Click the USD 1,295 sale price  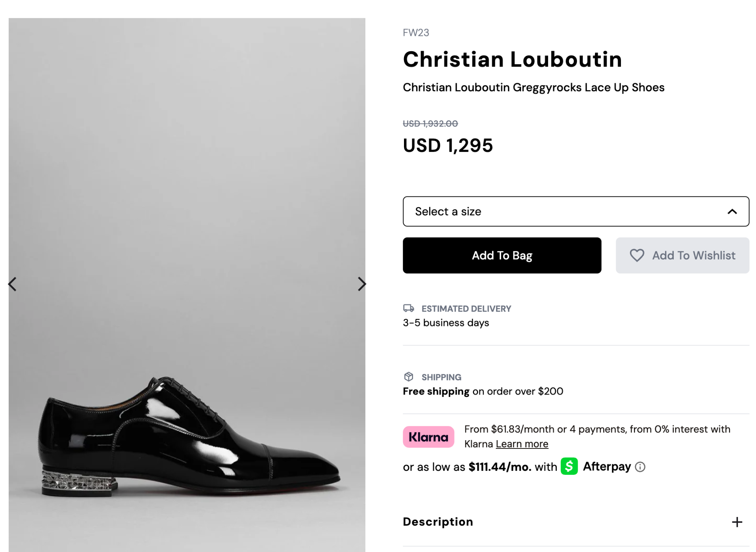click(x=447, y=145)
